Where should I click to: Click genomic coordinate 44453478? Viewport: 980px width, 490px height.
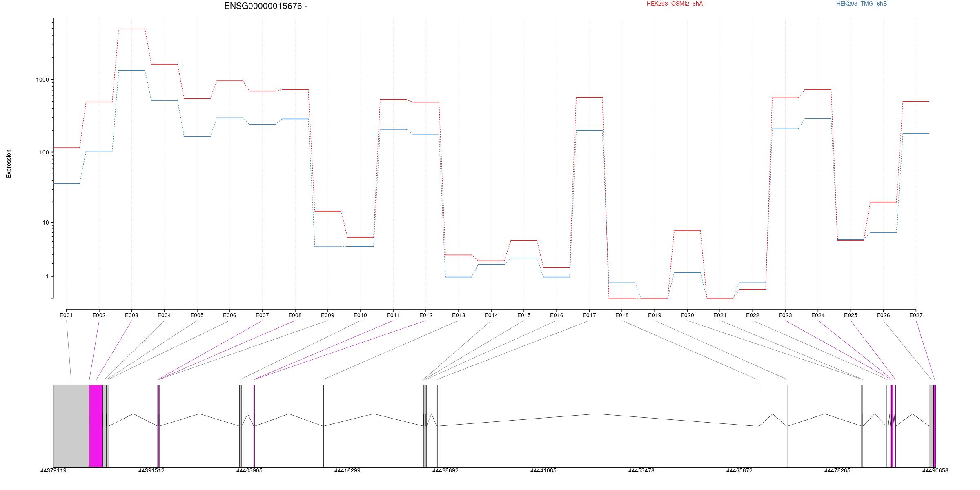coord(641,471)
